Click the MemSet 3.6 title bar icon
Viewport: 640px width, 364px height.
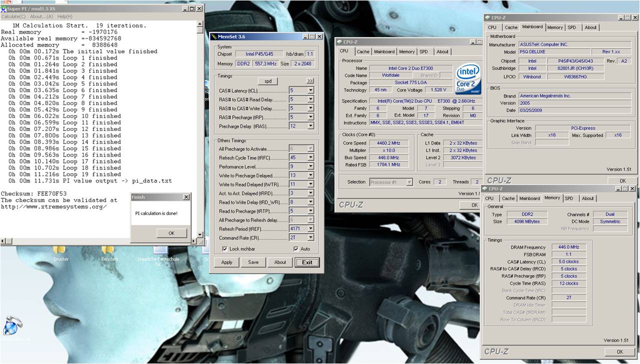pyautogui.click(x=214, y=36)
